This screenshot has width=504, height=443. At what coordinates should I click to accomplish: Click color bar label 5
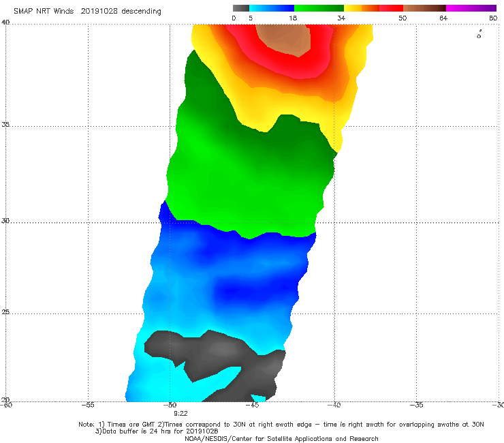[251, 18]
